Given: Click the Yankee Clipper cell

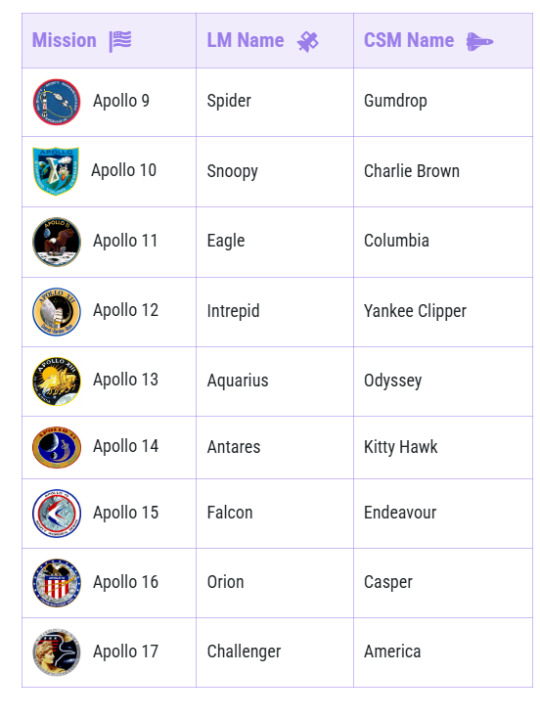Looking at the screenshot, I should coord(443,312).
